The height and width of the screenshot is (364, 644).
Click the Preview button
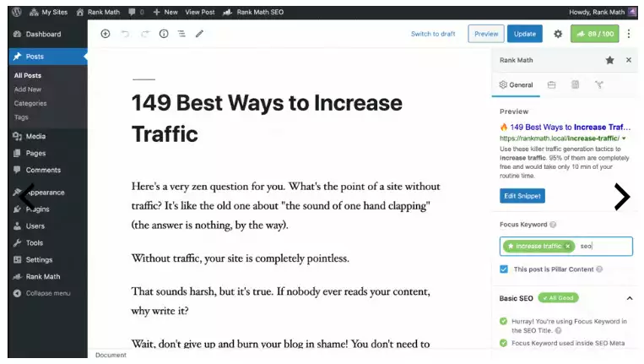[486, 34]
